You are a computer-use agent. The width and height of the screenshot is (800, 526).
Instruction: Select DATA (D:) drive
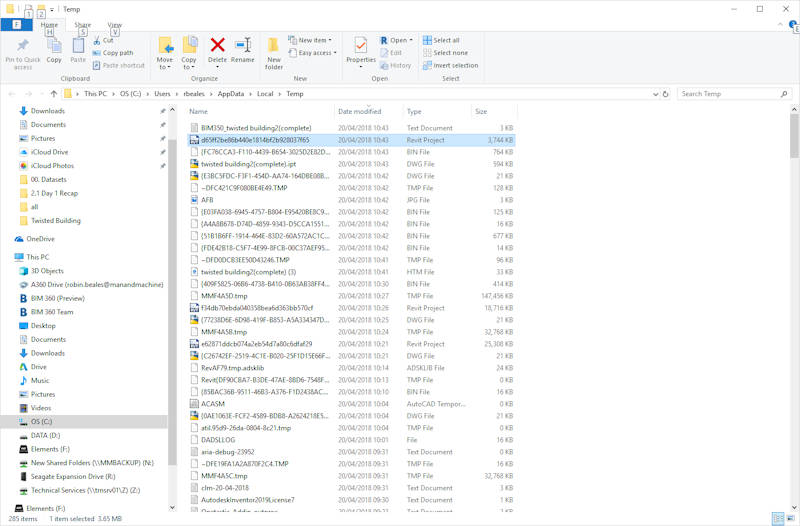[45, 436]
